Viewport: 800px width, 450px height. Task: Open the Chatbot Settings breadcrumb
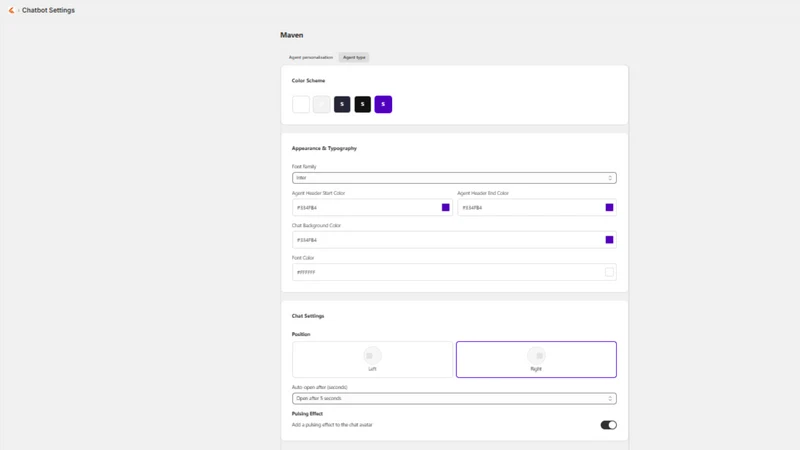click(x=48, y=10)
